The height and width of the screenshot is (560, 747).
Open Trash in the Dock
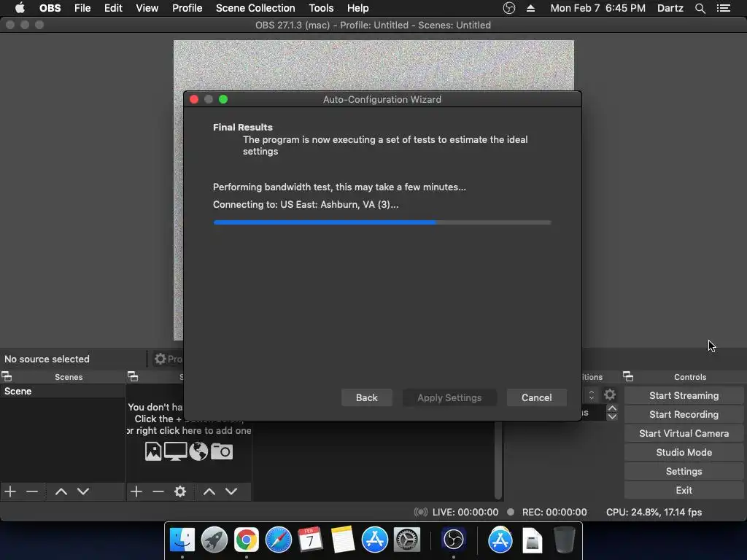(564, 540)
